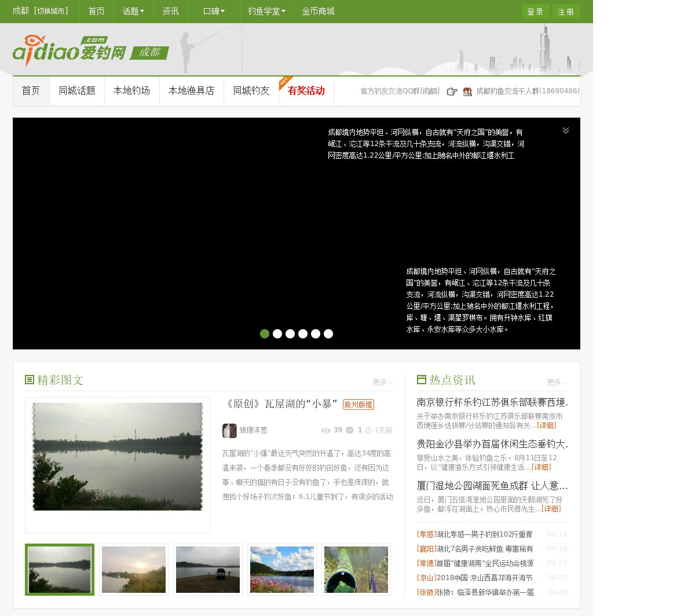
Task: Collapse the banner with double-chevron icon
Action: 566,130
